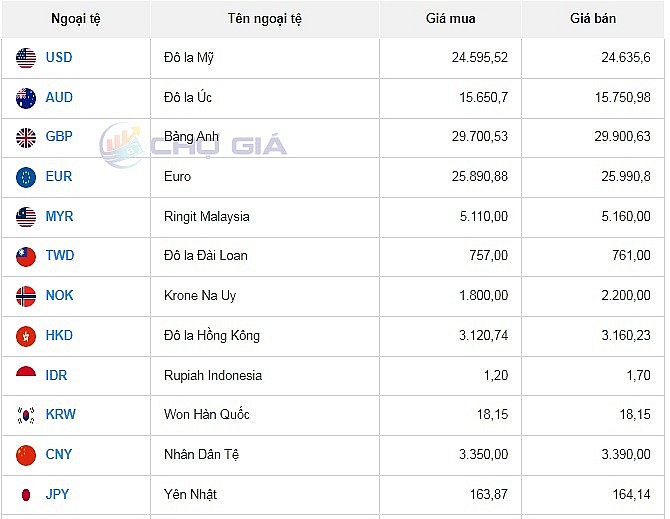Click the British flag icon
The height and width of the screenshot is (519, 670).
coord(26,137)
